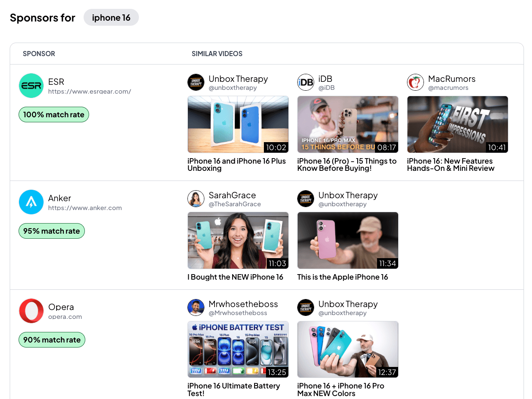Click the 90% match rate badge
Image resolution: width=532 pixels, height=399 pixels.
point(52,340)
